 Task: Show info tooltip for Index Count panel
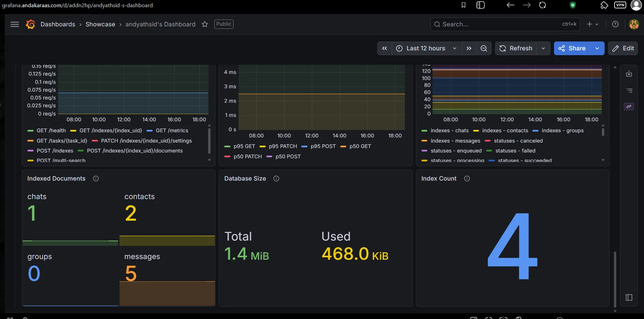pyautogui.click(x=467, y=179)
